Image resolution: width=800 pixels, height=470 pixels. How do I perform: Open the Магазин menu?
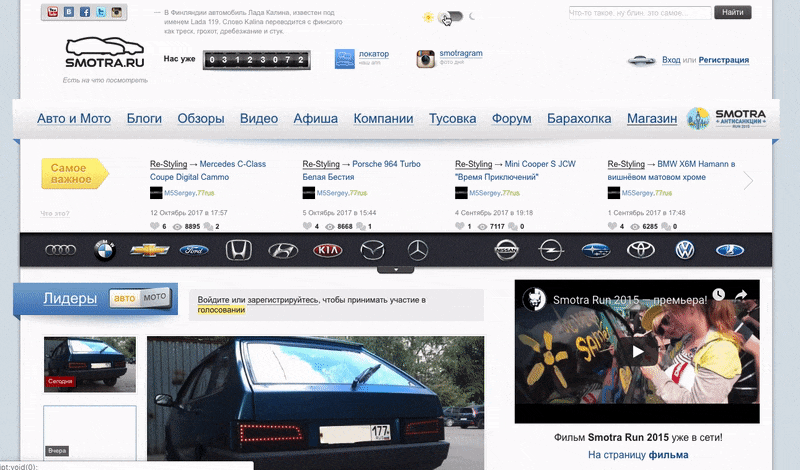click(652, 118)
